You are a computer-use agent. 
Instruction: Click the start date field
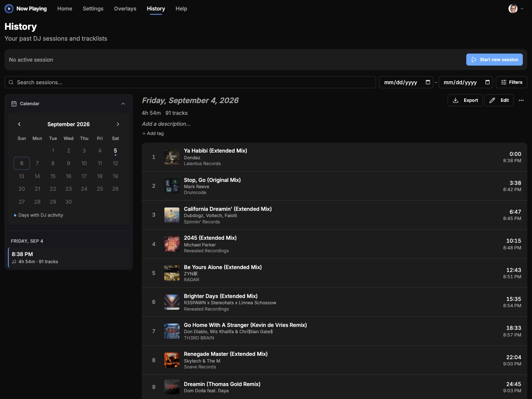[x=406, y=82]
